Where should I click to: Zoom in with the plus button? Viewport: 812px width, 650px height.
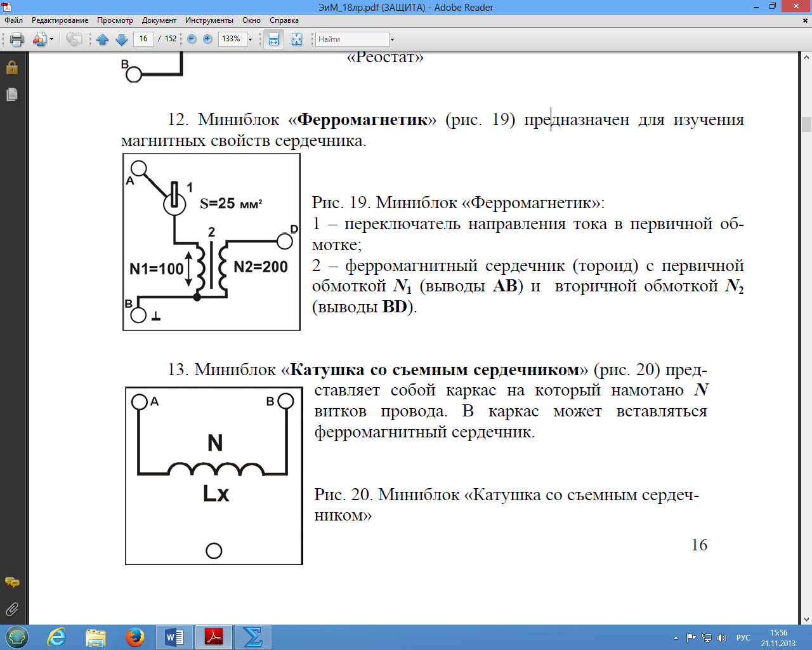(207, 39)
